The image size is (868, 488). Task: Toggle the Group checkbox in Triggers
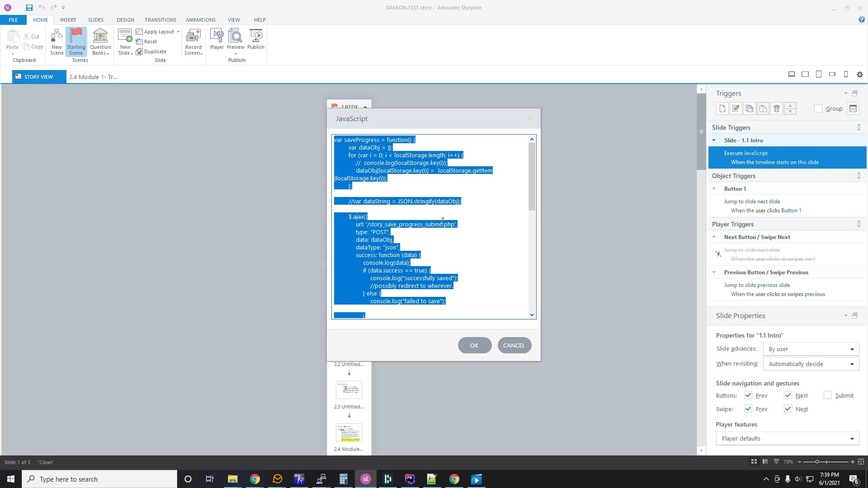pyautogui.click(x=818, y=108)
